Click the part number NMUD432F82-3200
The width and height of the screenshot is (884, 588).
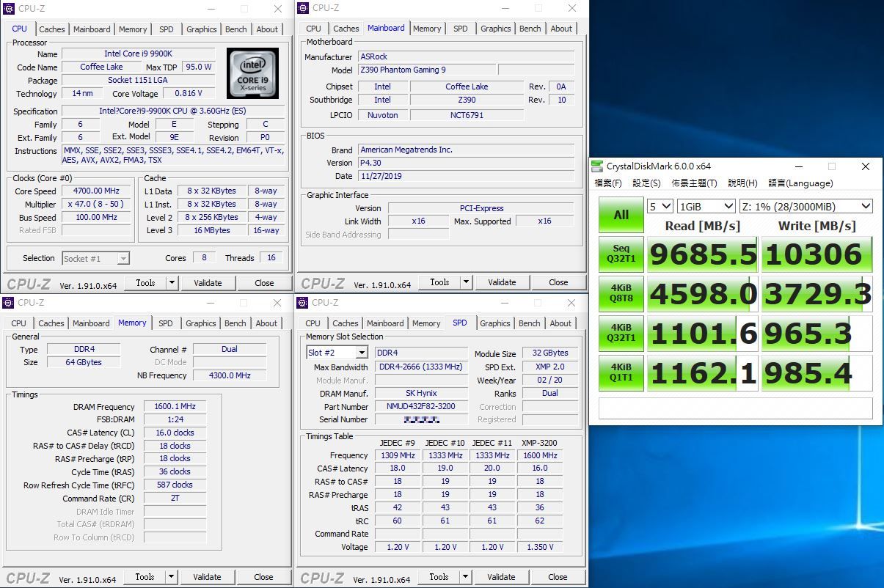[421, 406]
